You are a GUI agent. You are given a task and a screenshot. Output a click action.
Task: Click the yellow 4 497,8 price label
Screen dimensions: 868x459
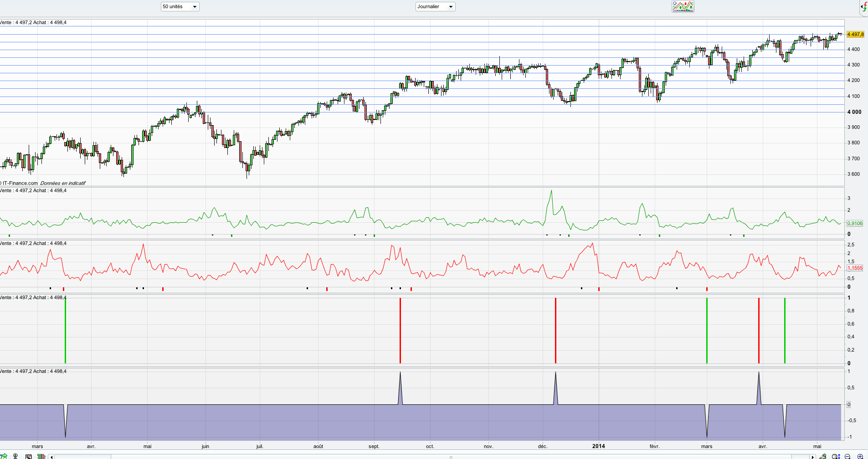pos(855,34)
